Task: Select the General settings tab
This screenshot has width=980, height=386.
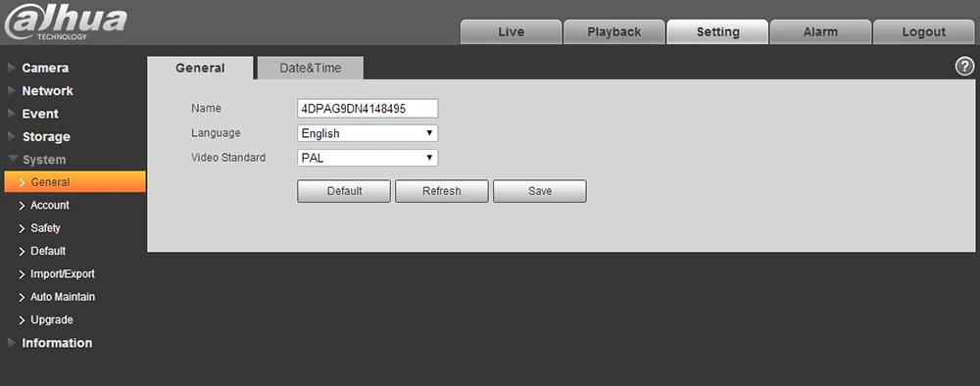Action: tap(200, 68)
